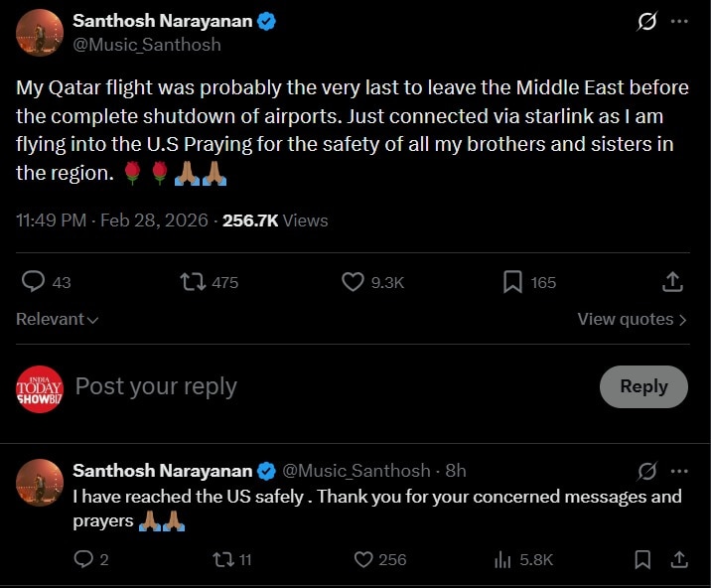
Task: Click the reply icon on main post
Action: (x=33, y=282)
